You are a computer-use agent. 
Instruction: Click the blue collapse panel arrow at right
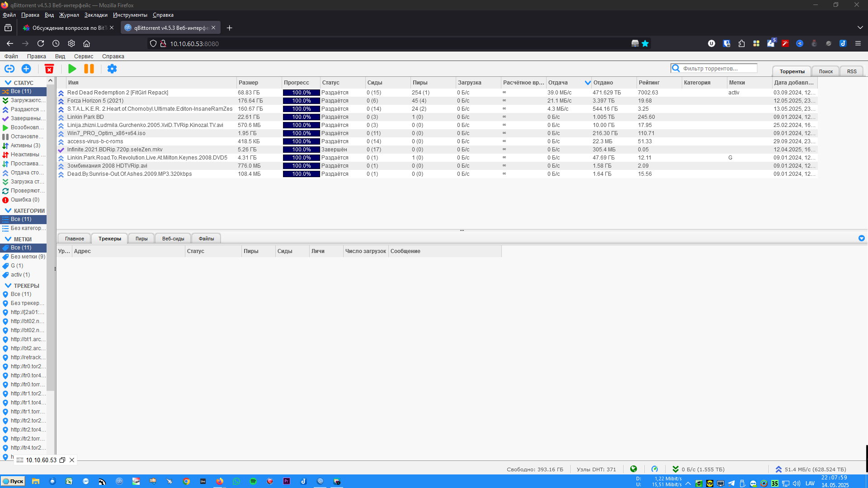point(862,238)
